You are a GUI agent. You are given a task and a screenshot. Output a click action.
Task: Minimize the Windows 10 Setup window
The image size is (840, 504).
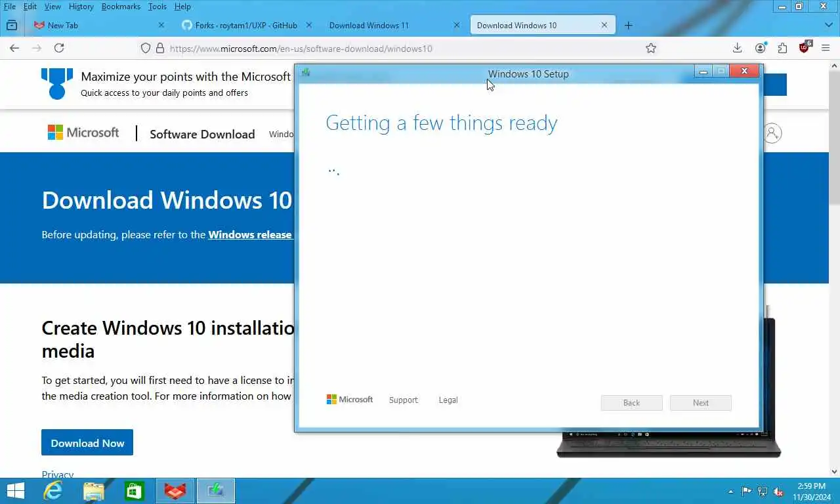(703, 71)
